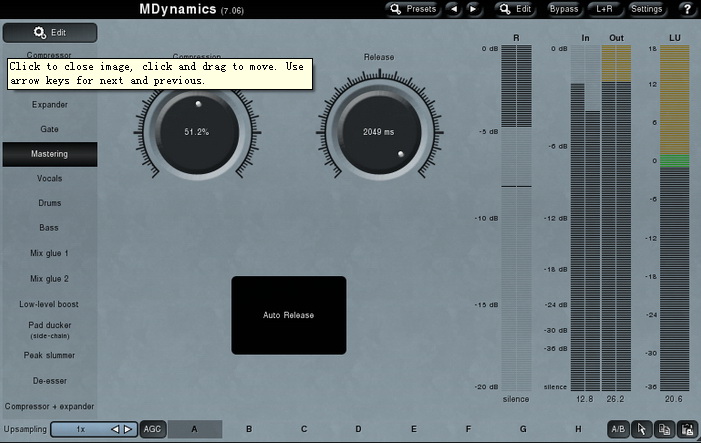The image size is (701, 443).
Task: Load the previous preset with left arrow
Action: click(x=454, y=9)
